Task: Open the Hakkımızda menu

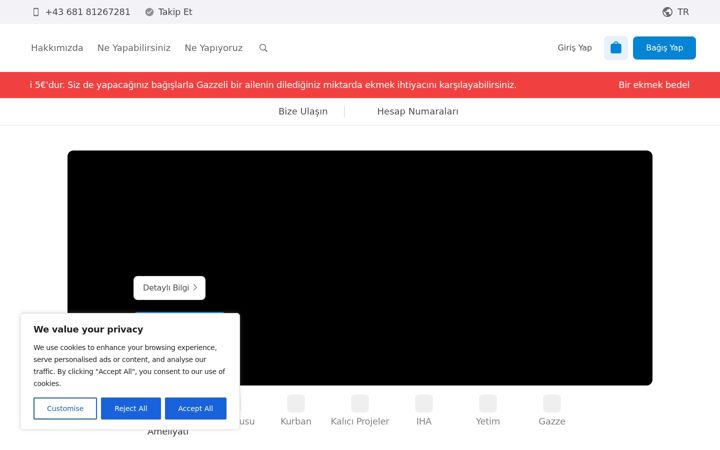Action: 57,48
